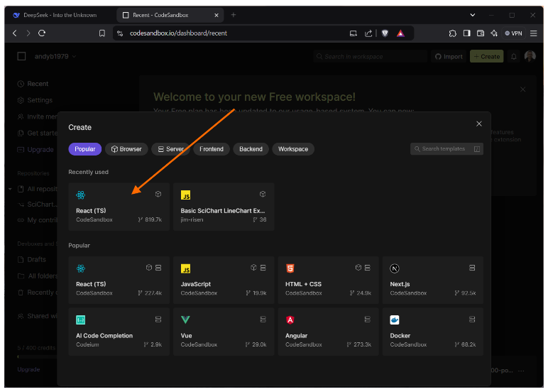Click the lower Upgrade link under credits
The width and height of the screenshot is (548, 392).
pos(28,369)
